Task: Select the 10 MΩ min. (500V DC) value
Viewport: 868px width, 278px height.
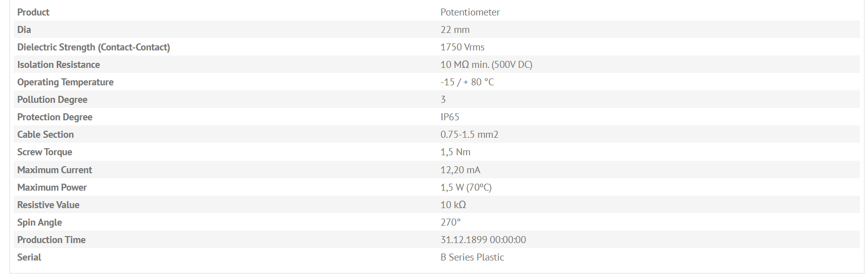Action: pyautogui.click(x=486, y=64)
